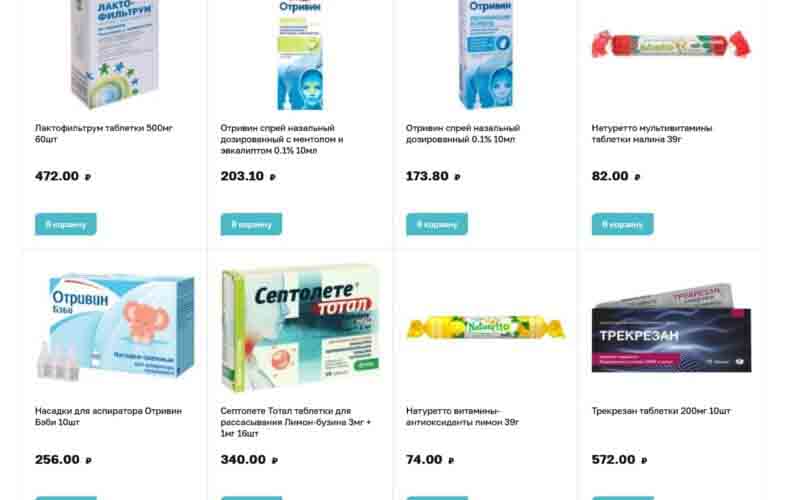Image resolution: width=800 pixels, height=500 pixels.
Task: Add Натуретто малина vitamins to cart
Action: pyautogui.click(x=622, y=224)
